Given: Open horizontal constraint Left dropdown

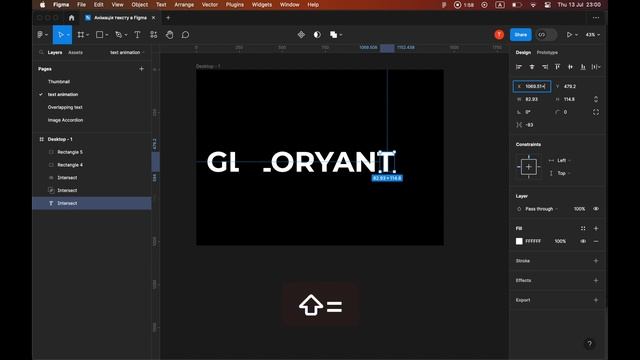Looking at the screenshot, I should (564, 160).
